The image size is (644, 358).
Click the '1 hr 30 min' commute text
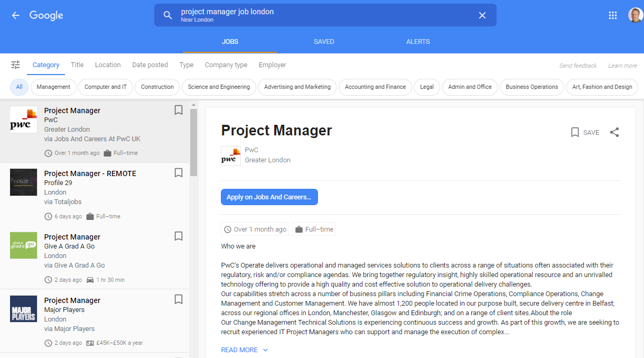pyautogui.click(x=110, y=280)
